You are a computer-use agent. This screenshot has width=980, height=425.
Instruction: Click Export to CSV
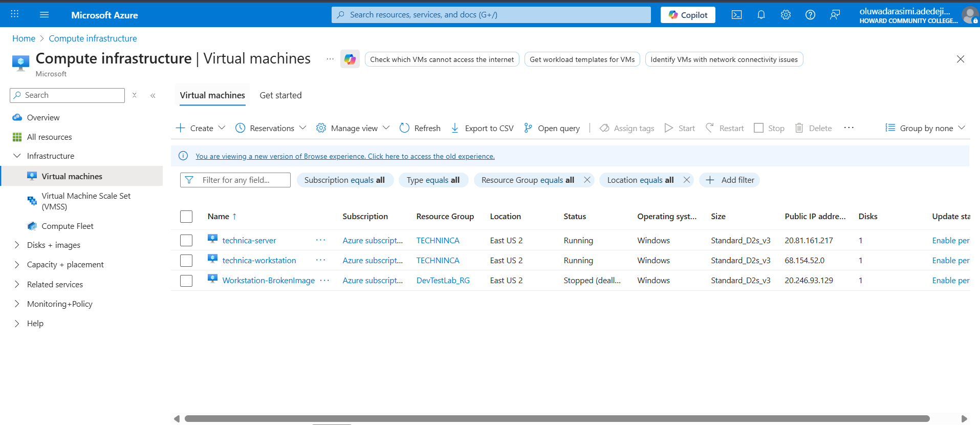pos(482,128)
